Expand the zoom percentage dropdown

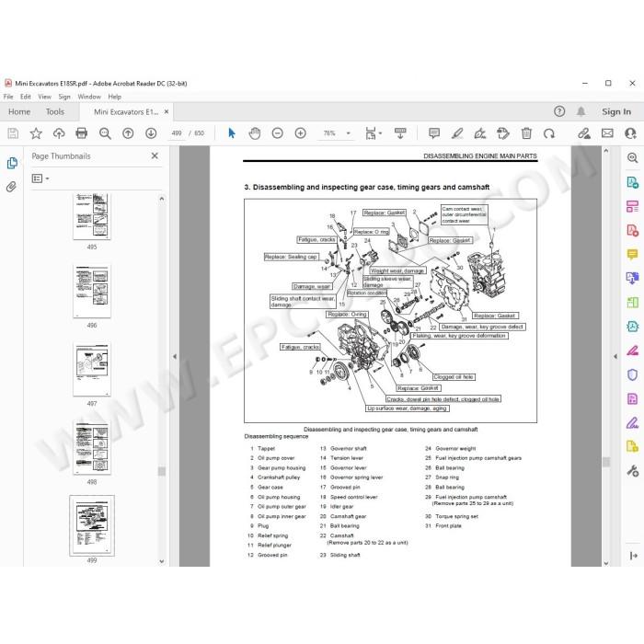point(349,133)
